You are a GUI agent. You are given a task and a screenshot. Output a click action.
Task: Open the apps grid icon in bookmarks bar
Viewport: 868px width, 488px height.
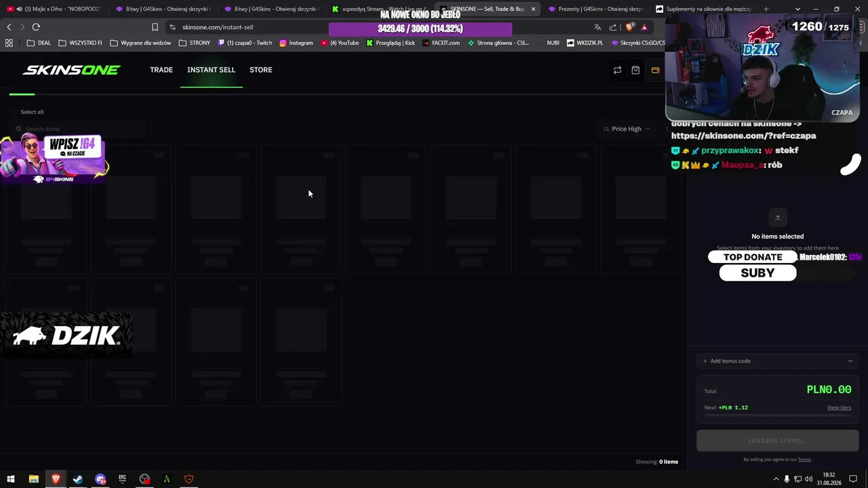click(x=9, y=43)
